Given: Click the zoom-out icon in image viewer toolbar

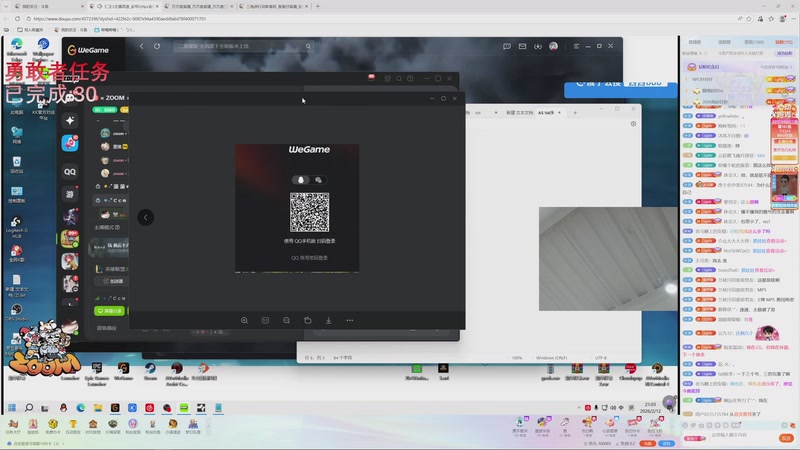Looking at the screenshot, I should (286, 320).
